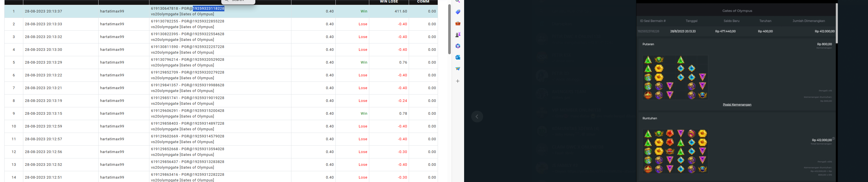
Task: Click the Posisi Kemenangan link
Action: point(737,104)
